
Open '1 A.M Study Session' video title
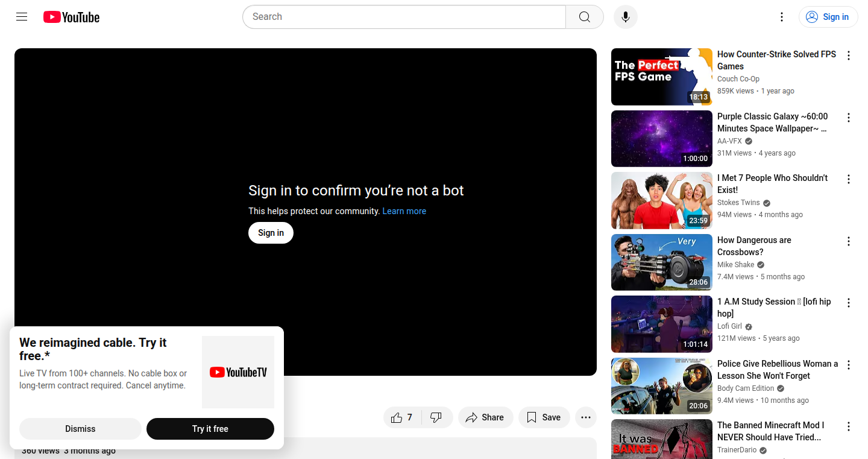coord(774,308)
